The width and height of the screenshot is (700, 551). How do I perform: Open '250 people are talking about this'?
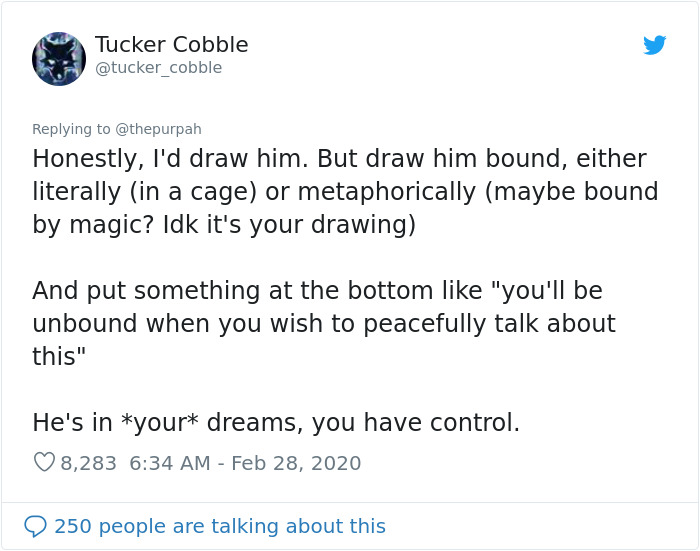(x=220, y=526)
